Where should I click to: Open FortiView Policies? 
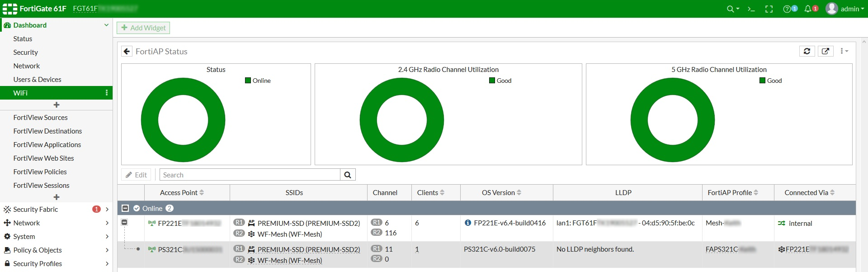(x=40, y=172)
